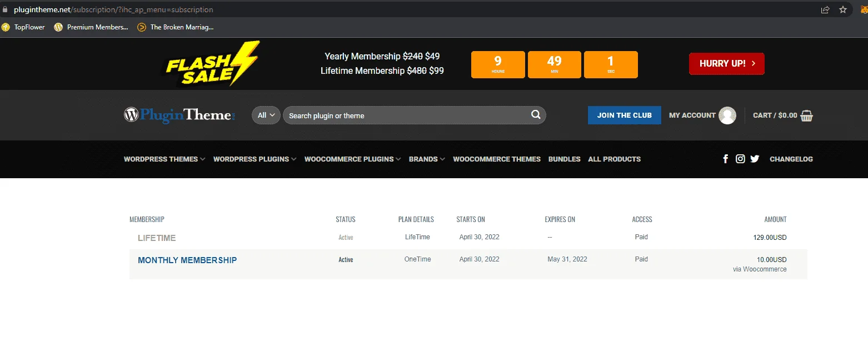The width and height of the screenshot is (868, 337).
Task: Open the WooCommerce Themes menu item
Action: click(497, 159)
